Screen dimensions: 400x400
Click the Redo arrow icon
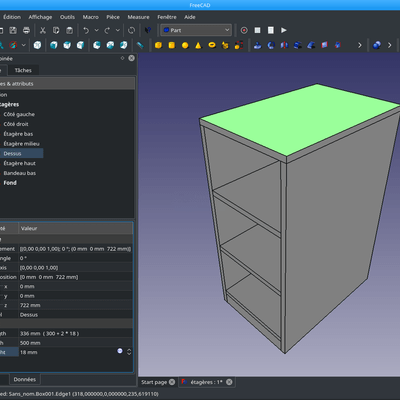point(107,30)
